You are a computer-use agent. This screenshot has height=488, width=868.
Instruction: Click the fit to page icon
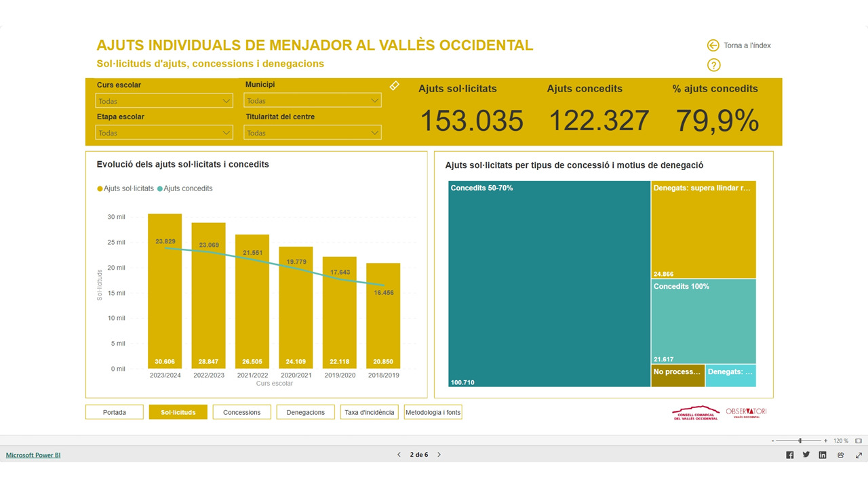click(859, 441)
